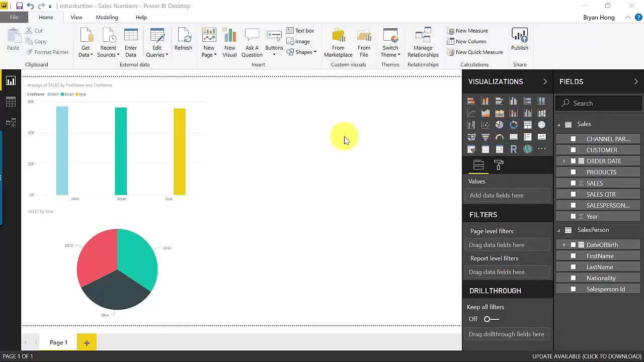Expand the ORDER DATE hierarchy
The image size is (644, 362).
tap(564, 161)
